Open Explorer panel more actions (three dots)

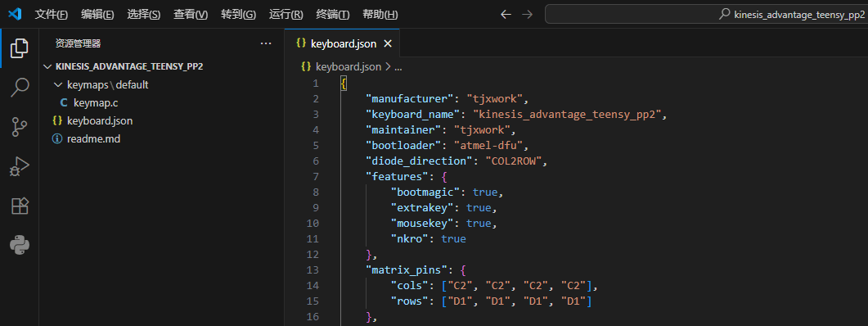point(266,43)
